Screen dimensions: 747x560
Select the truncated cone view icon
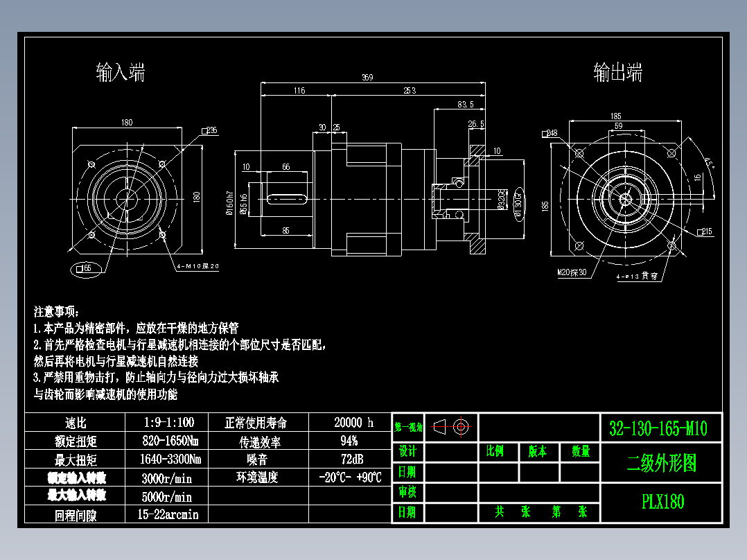pyautogui.click(x=438, y=426)
